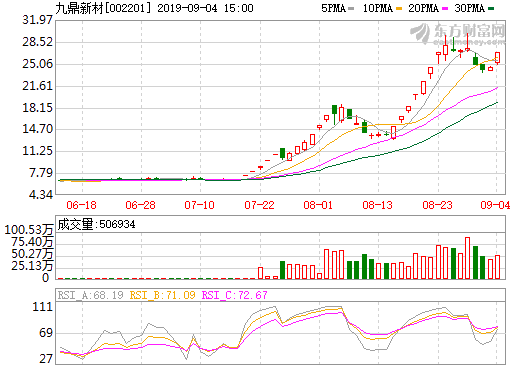Click the RSI_B:71.09 indicator label
520x365 pixels.
[162, 295]
